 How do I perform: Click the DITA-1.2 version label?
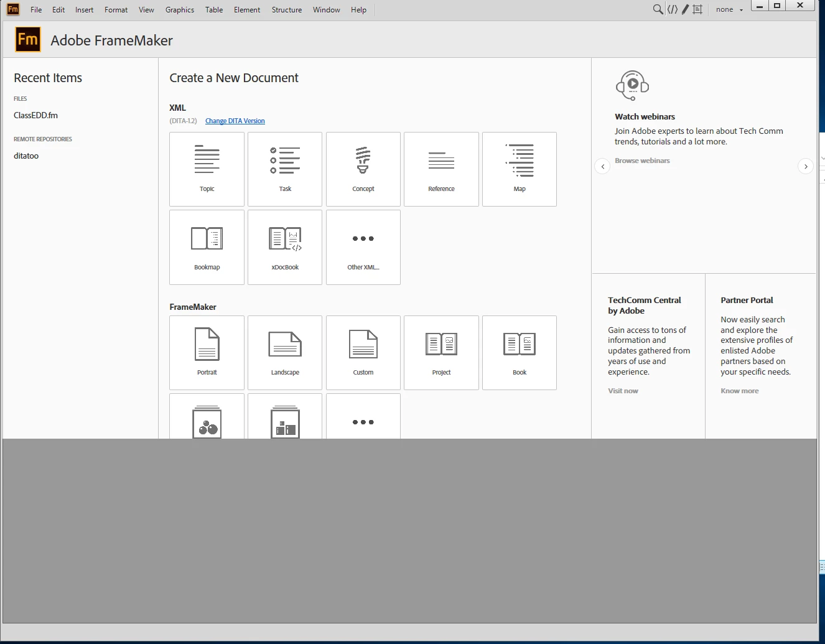click(x=183, y=121)
